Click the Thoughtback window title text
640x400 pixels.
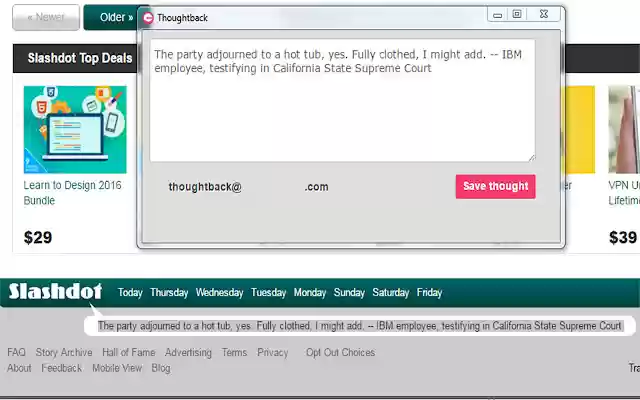pyautogui.click(x=182, y=18)
